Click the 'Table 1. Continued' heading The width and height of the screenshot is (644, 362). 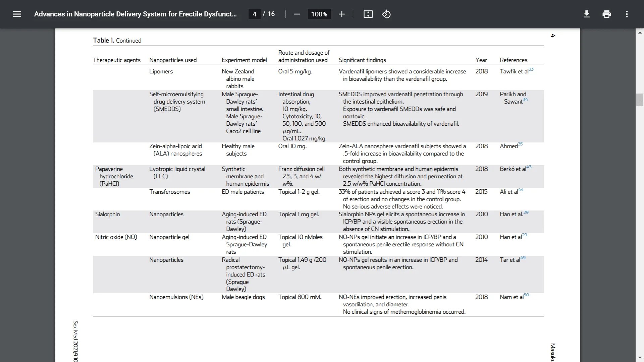point(117,41)
